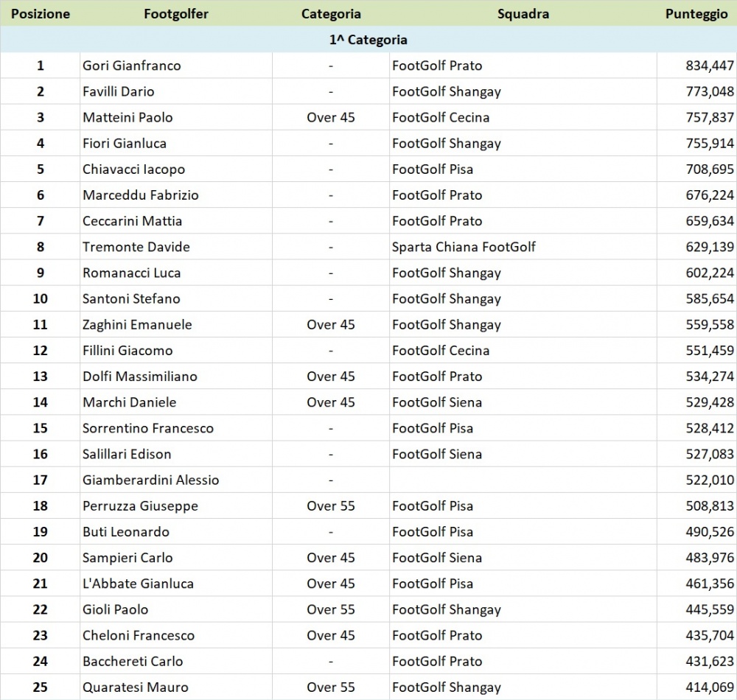Click Over 55 in Gioli Paolo row

pos(331,609)
